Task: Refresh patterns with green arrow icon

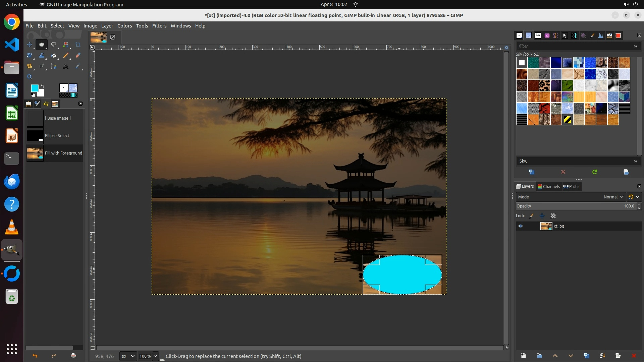Action: tap(595, 172)
